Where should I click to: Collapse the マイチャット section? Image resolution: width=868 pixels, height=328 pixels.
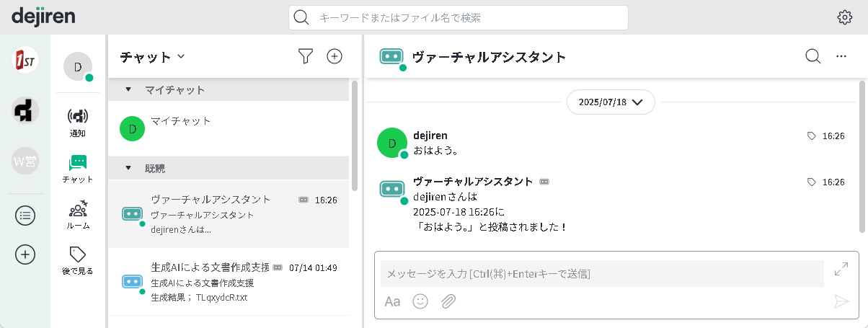128,90
